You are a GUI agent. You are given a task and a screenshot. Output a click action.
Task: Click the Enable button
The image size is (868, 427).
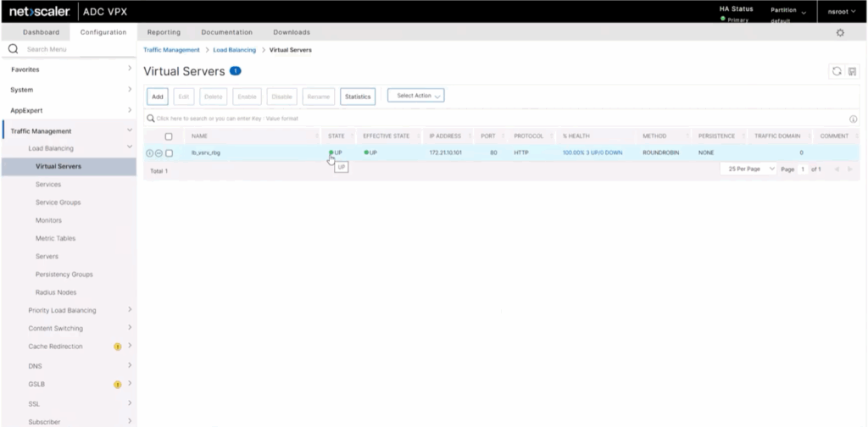(247, 97)
